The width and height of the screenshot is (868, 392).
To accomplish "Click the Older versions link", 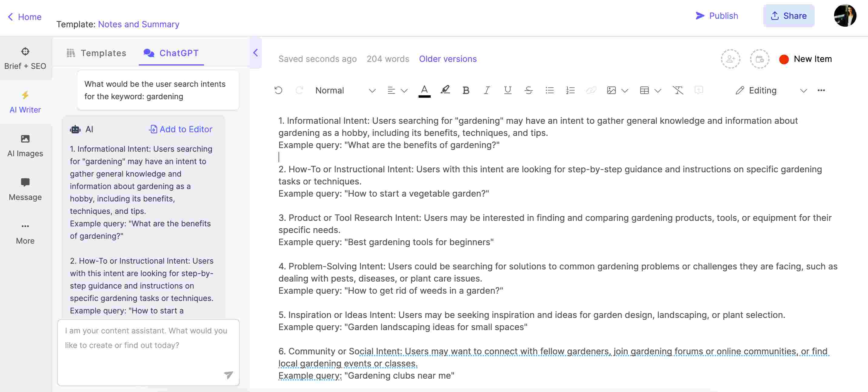I will tap(447, 58).
